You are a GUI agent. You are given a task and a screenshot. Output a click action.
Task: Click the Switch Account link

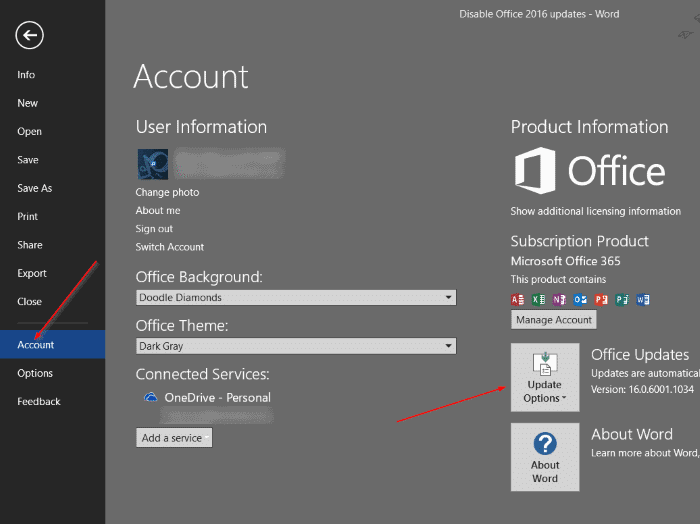170,247
